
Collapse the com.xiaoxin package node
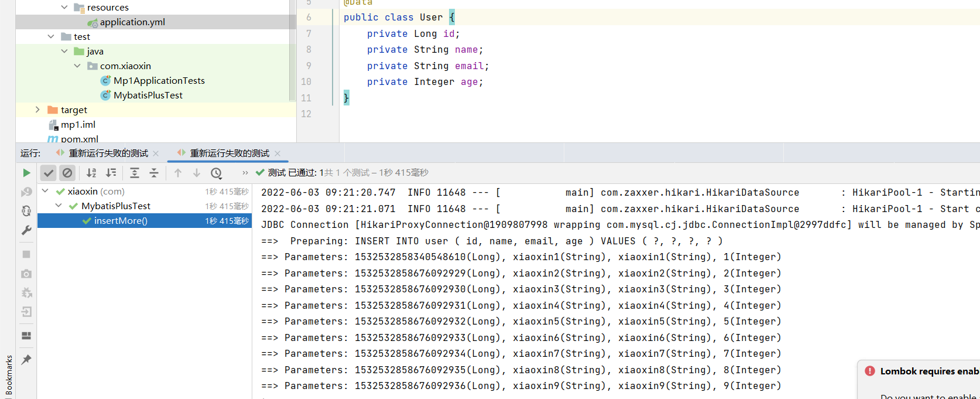(77, 66)
